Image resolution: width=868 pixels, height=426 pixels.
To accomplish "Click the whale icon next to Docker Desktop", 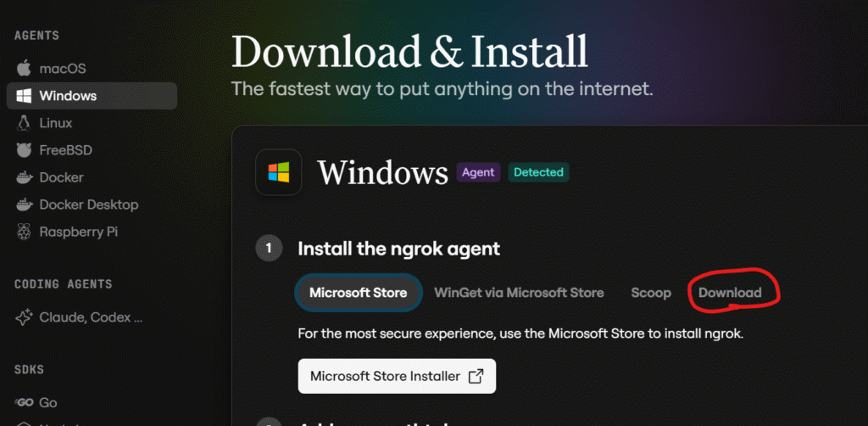I will click(23, 205).
